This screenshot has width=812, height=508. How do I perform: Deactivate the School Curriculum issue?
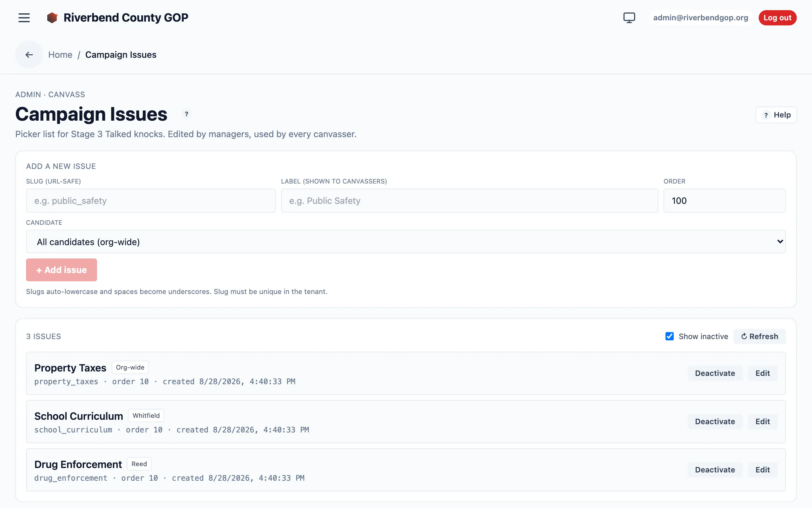[715, 421]
